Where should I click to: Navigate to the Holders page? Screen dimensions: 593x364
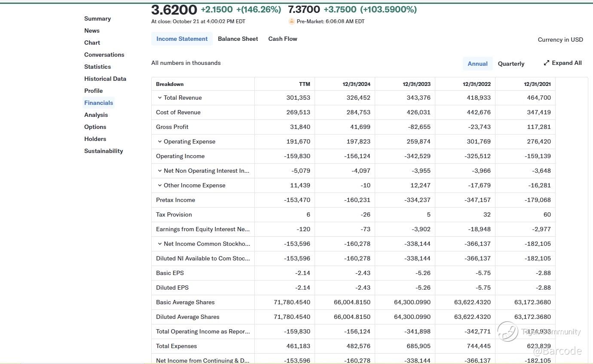pyautogui.click(x=95, y=139)
